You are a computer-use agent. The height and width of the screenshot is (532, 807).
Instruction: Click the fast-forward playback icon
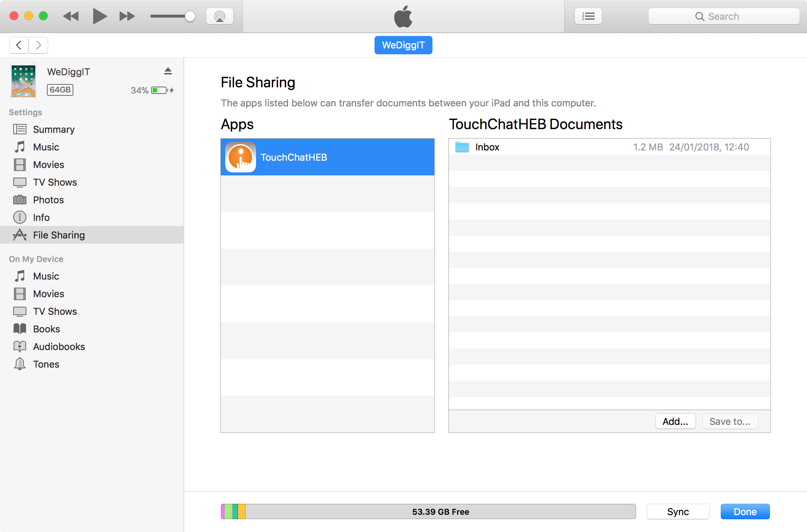[127, 17]
